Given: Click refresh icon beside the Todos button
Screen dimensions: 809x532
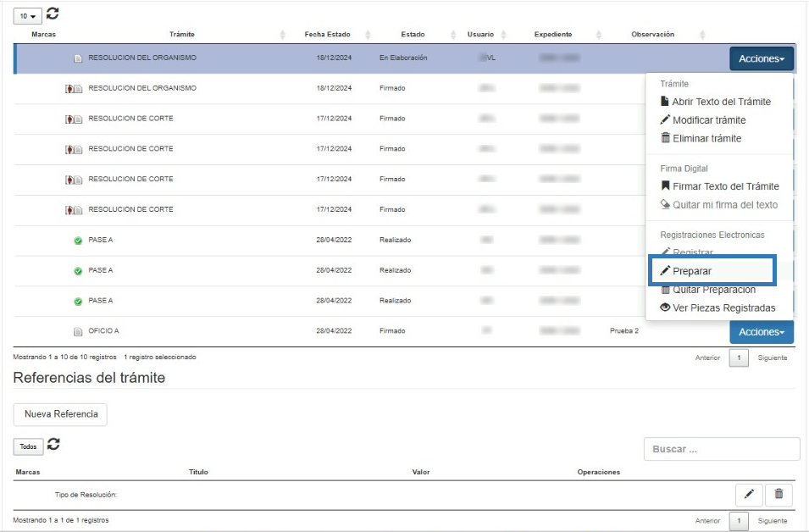Looking at the screenshot, I should tap(53, 445).
